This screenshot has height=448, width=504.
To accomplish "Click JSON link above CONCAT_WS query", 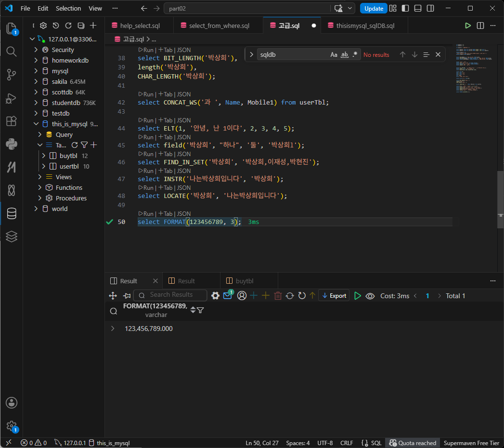I will (184, 94).
